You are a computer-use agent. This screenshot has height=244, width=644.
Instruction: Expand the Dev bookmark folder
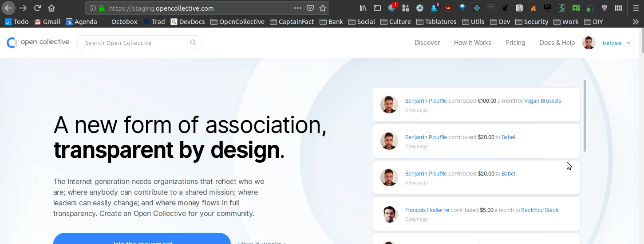[500, 22]
